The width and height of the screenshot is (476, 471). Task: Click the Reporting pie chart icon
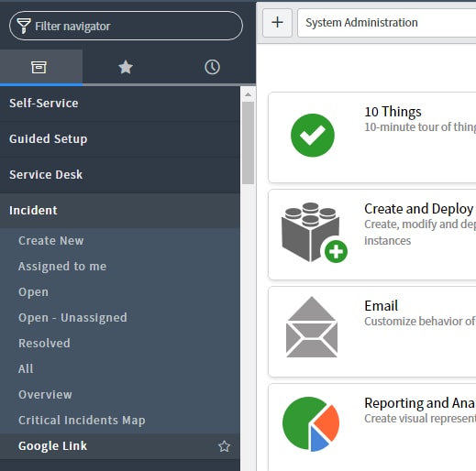pyautogui.click(x=311, y=424)
